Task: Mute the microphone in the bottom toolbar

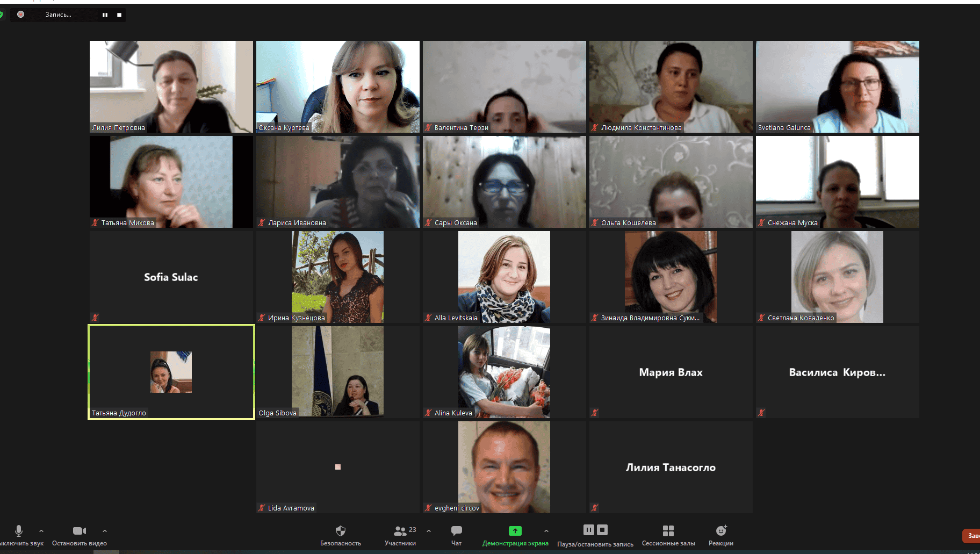Action: (x=19, y=531)
